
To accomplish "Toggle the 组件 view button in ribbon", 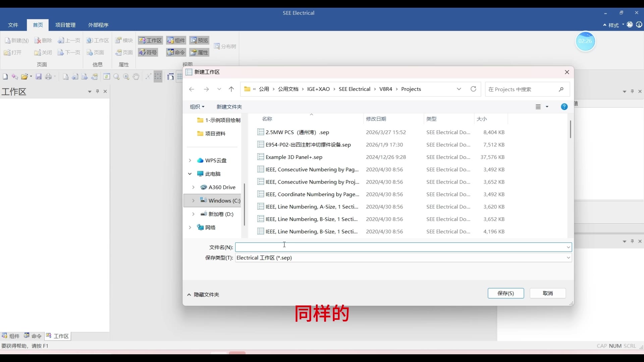I will click(x=176, y=40).
